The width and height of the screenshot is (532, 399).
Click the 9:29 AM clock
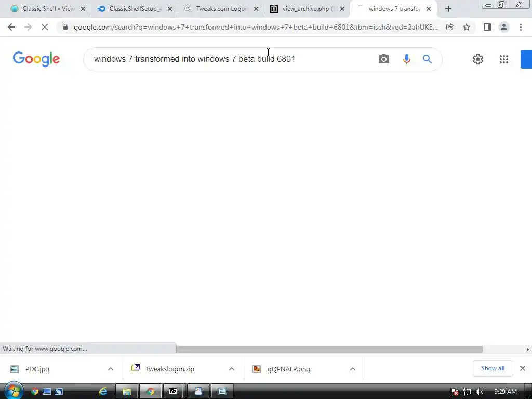505,392
